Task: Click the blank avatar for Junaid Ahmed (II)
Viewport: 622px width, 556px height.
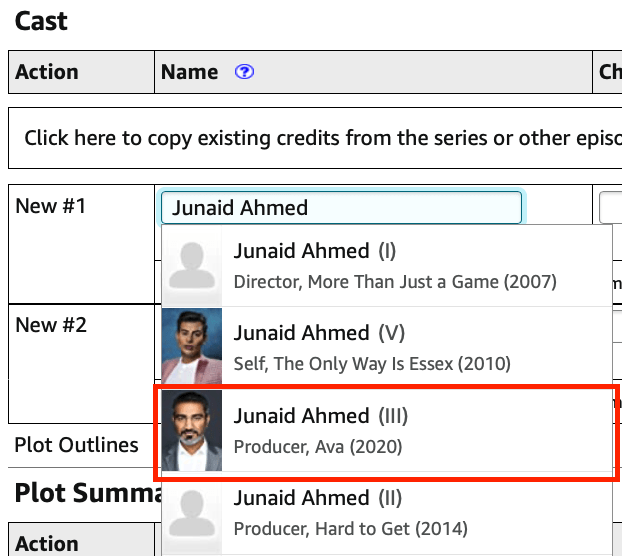Action: pos(191,513)
